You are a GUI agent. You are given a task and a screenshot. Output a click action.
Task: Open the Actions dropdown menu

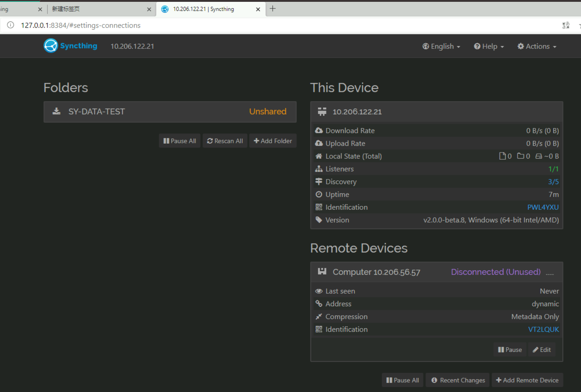pyautogui.click(x=537, y=46)
